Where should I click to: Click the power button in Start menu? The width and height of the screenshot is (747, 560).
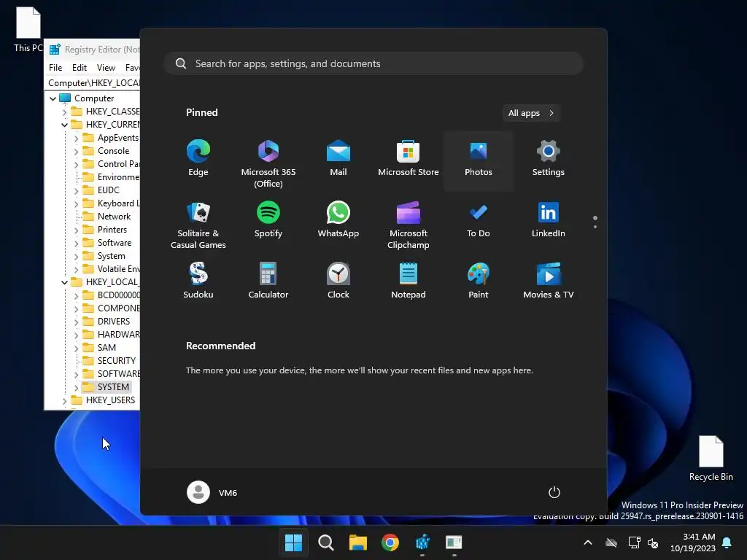tap(554, 492)
